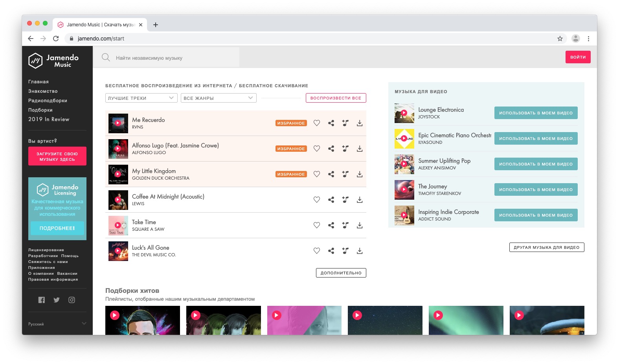Open Знакомство sidebar item

click(x=43, y=91)
